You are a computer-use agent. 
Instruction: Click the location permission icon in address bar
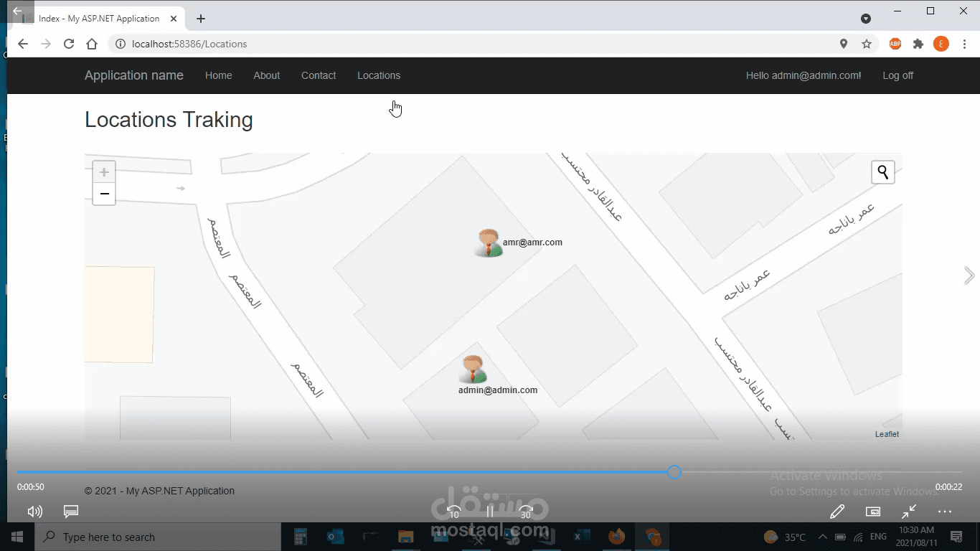(x=844, y=44)
